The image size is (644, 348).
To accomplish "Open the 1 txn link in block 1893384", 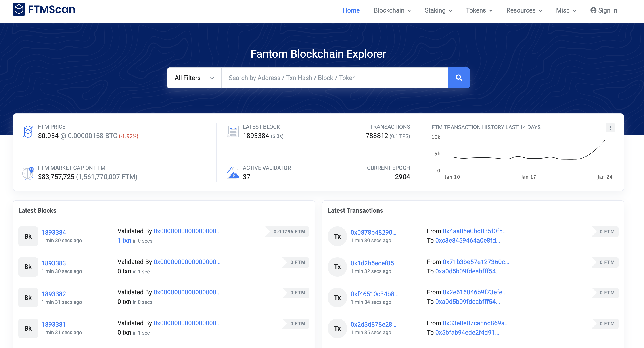I will pyautogui.click(x=124, y=241).
